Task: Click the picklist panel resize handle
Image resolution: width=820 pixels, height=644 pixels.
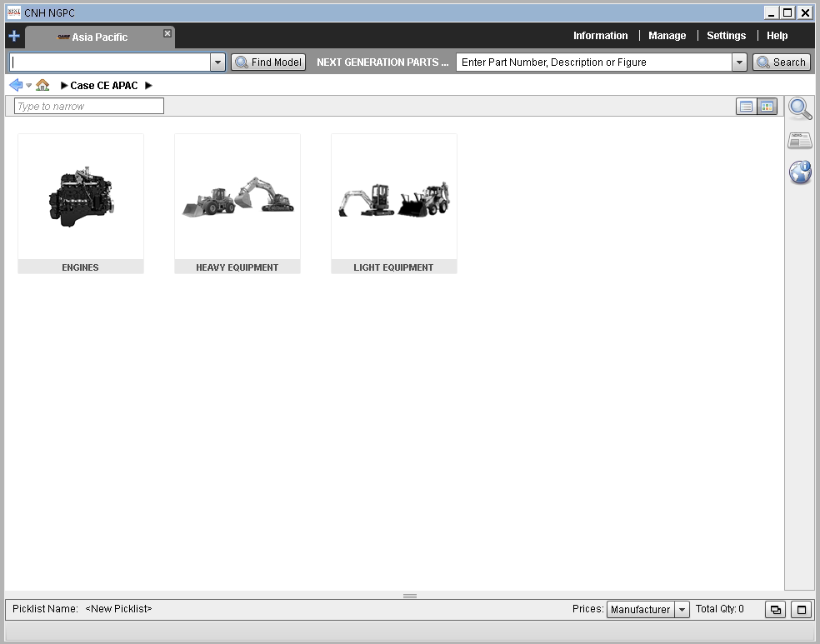Action: pyautogui.click(x=410, y=596)
